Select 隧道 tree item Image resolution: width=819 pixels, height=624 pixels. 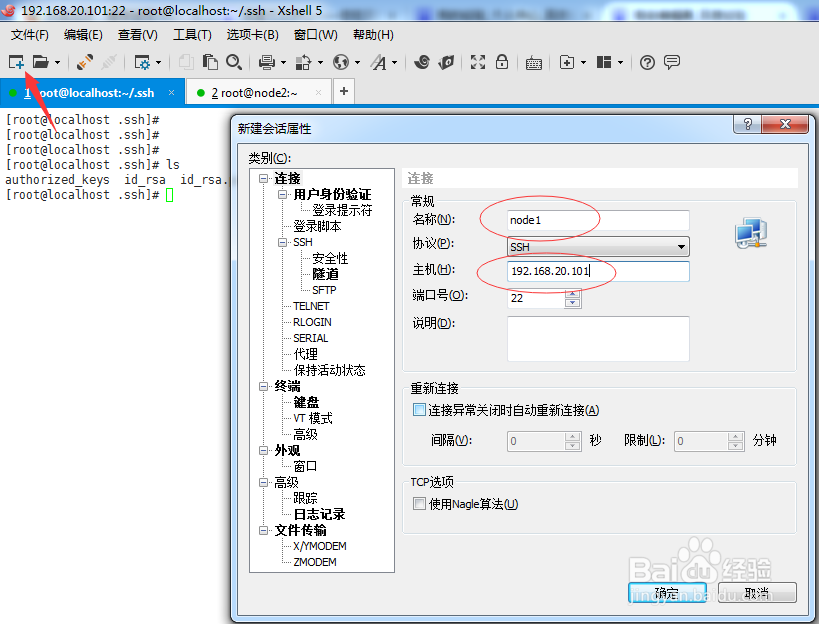click(325, 274)
